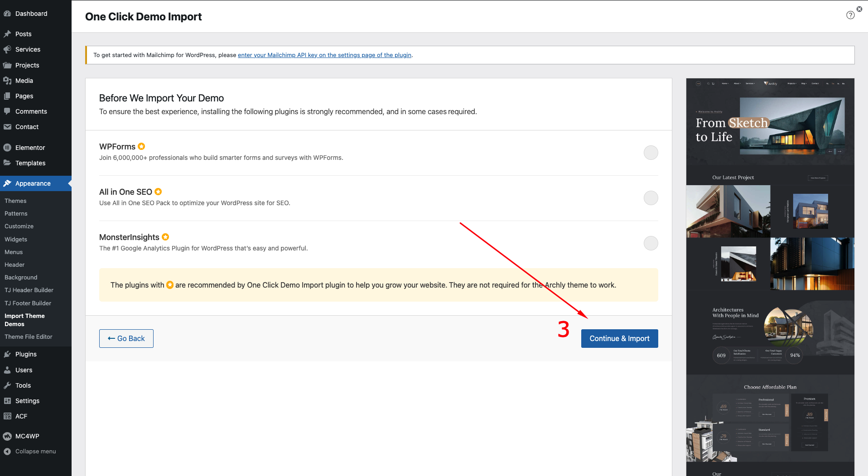This screenshot has height=476, width=868.
Task: Click the All in One SEO title
Action: tap(125, 192)
